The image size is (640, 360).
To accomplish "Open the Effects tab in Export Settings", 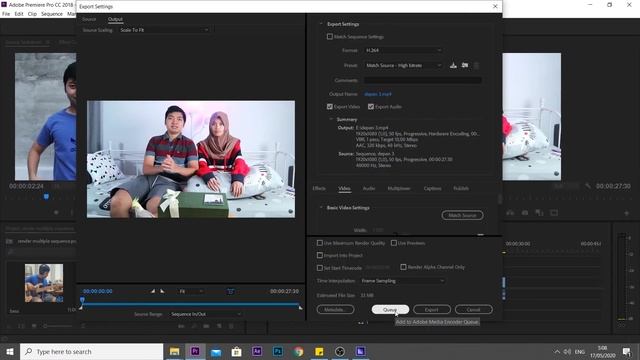I will (x=319, y=188).
